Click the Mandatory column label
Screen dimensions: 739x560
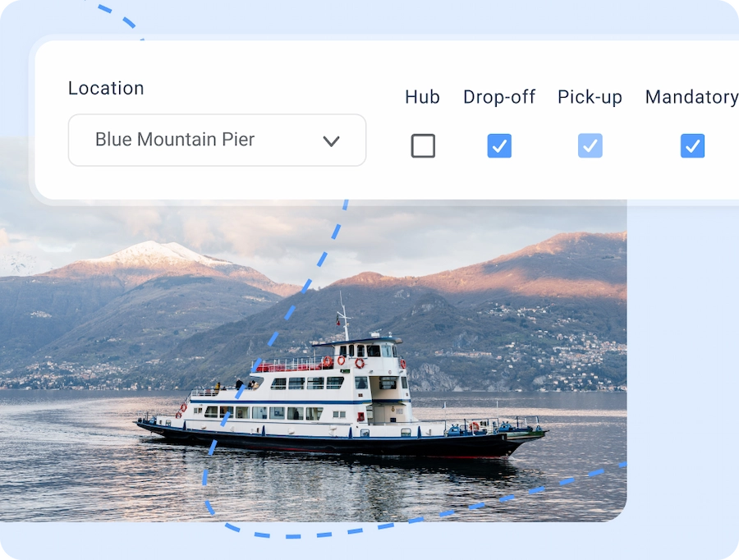point(691,97)
